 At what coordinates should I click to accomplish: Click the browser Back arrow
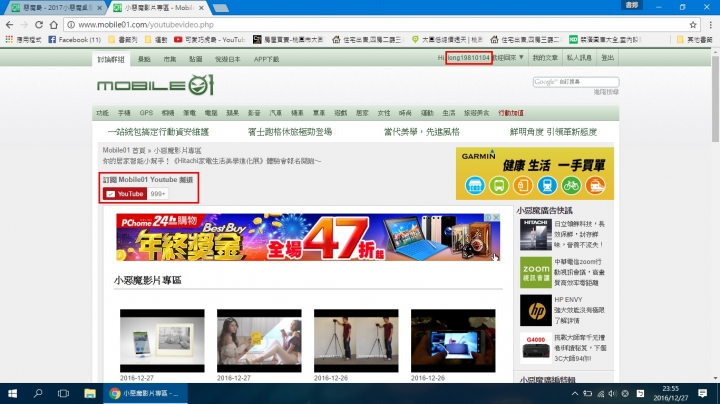(10, 25)
